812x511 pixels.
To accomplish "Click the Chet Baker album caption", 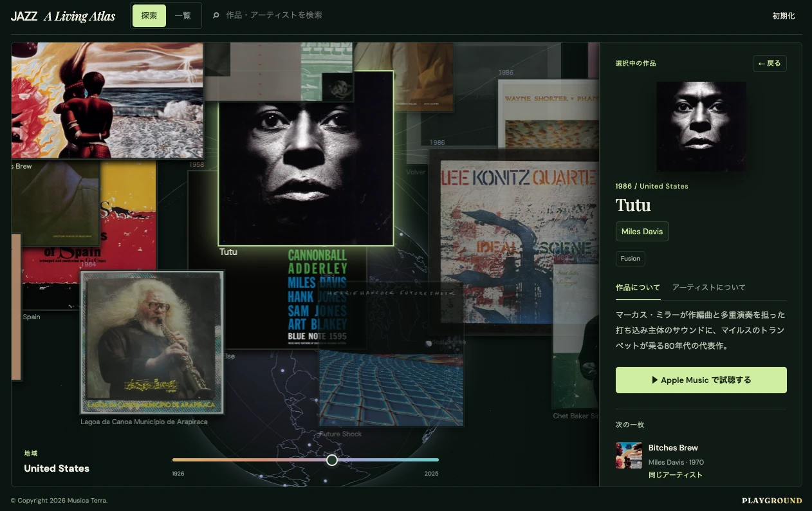I will [x=576, y=416].
